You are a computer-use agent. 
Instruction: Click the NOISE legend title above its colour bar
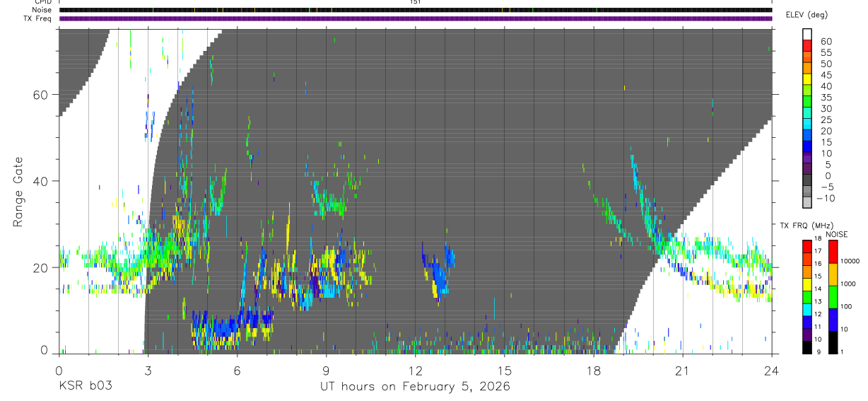(x=837, y=234)
